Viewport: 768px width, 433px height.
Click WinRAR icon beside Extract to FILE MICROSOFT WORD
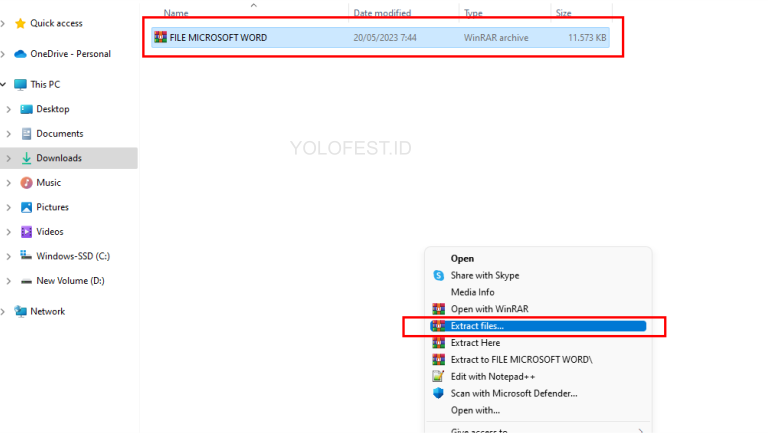click(438, 360)
